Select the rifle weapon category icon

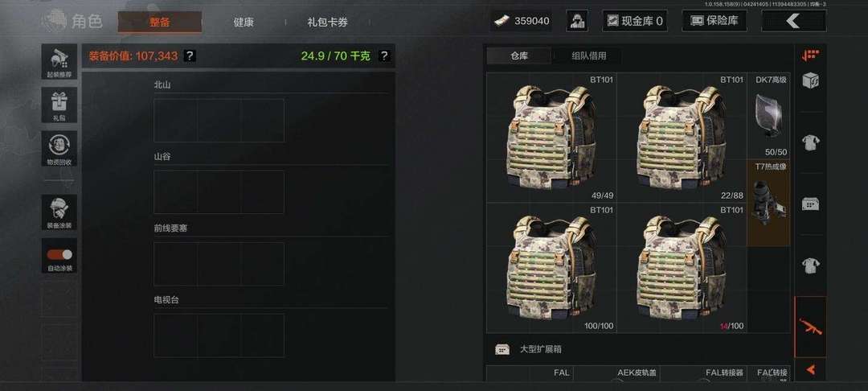click(810, 326)
